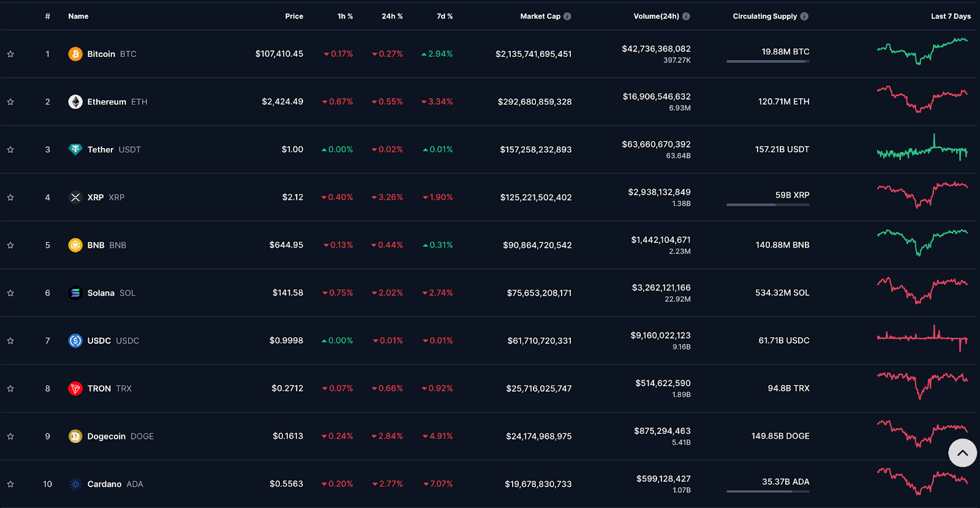Viewport: 980px width, 508px height.
Task: Click the Dogecoin coin logo
Action: (x=75, y=436)
